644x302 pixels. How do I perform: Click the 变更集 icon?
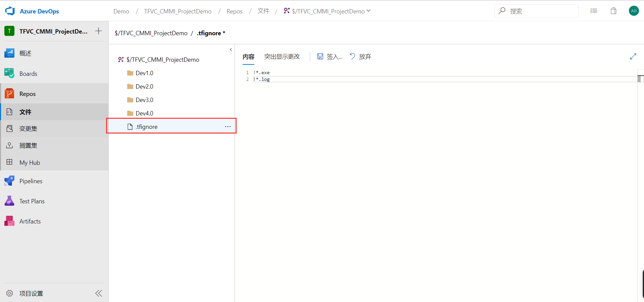[x=9, y=129]
